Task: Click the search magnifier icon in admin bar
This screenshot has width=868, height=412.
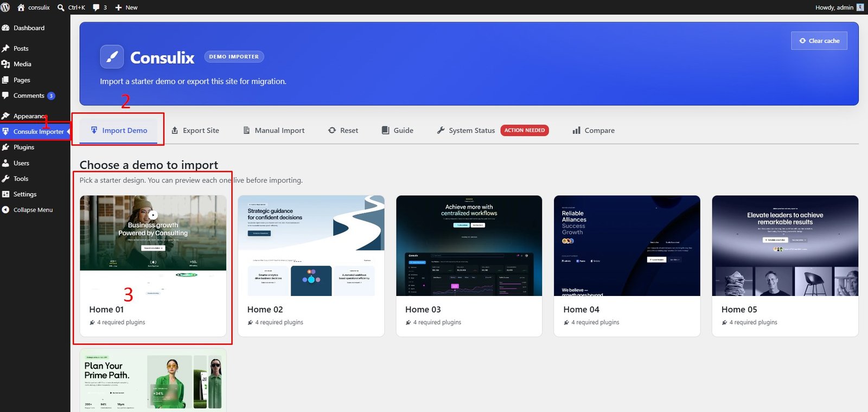Action: coord(61,8)
